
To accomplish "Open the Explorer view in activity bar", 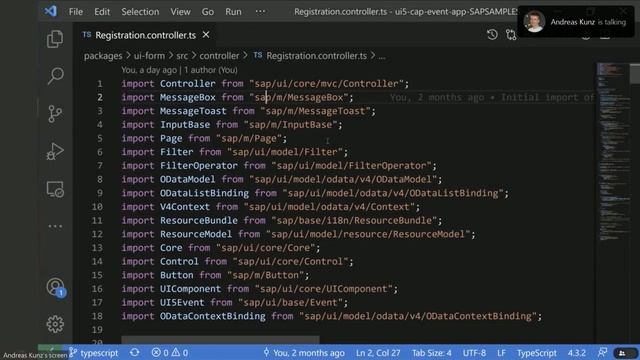I will click(55, 39).
